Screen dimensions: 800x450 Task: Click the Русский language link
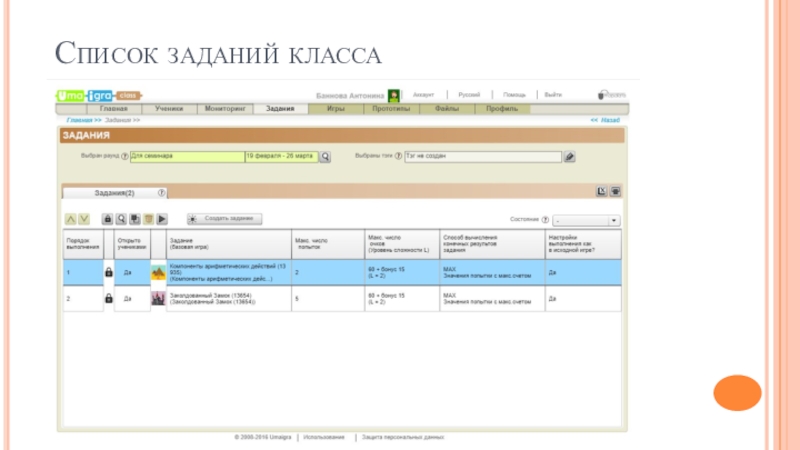point(469,95)
